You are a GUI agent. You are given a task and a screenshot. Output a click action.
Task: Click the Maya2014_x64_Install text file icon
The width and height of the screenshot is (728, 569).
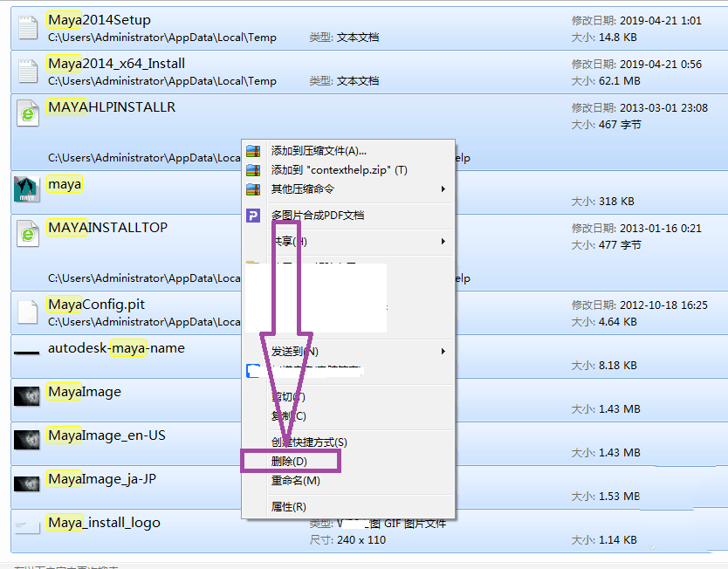click(28, 72)
